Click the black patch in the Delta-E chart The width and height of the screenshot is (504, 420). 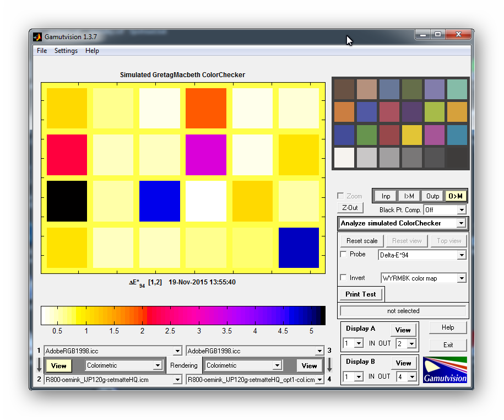67,201
